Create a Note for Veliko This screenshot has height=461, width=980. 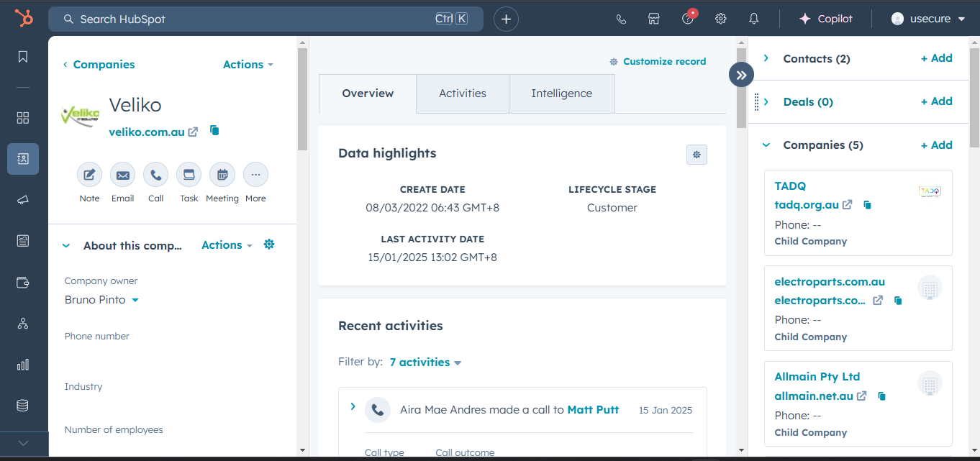click(x=89, y=175)
